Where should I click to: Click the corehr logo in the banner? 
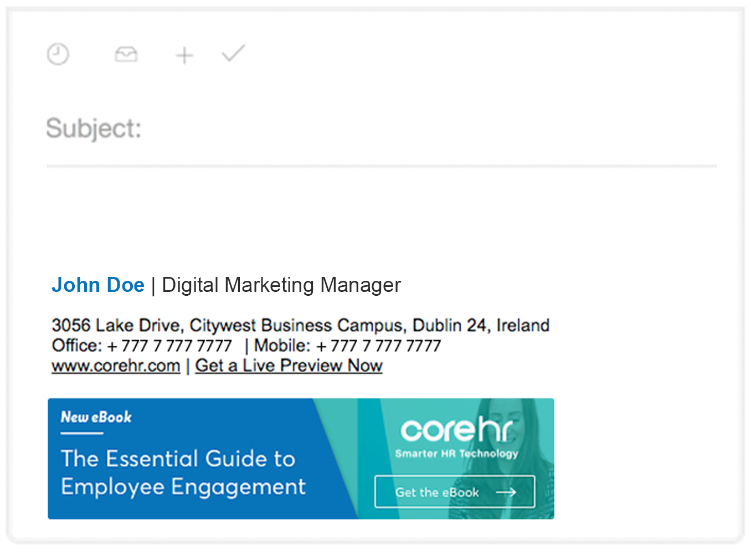(457, 429)
